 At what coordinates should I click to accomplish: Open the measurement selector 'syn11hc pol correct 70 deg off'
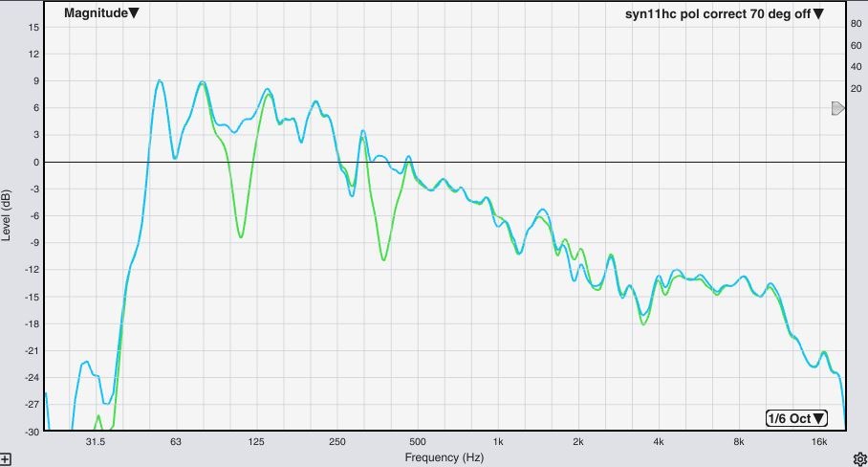point(724,14)
